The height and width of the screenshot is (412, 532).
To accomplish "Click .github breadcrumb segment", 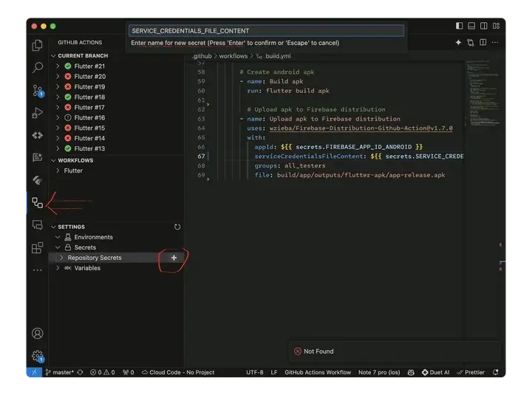I will pos(202,56).
